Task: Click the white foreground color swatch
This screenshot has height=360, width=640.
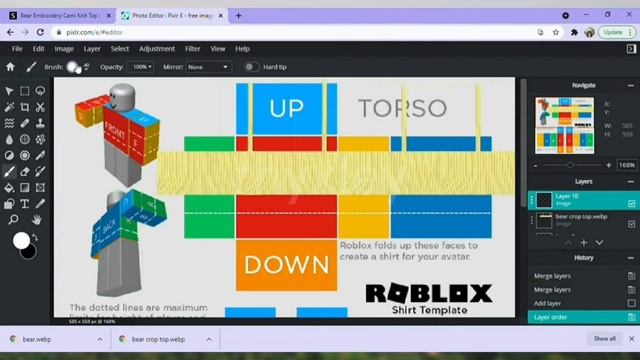Action: point(20,240)
